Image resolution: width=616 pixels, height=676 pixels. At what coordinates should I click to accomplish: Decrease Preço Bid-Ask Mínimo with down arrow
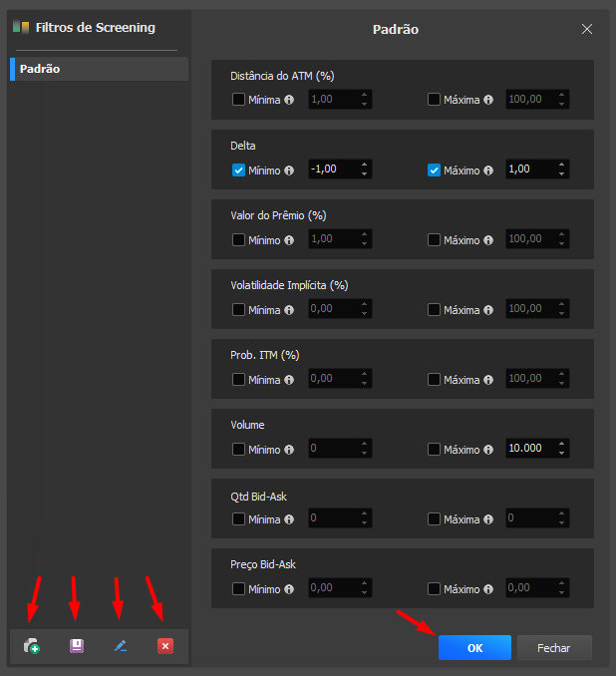[x=364, y=593]
